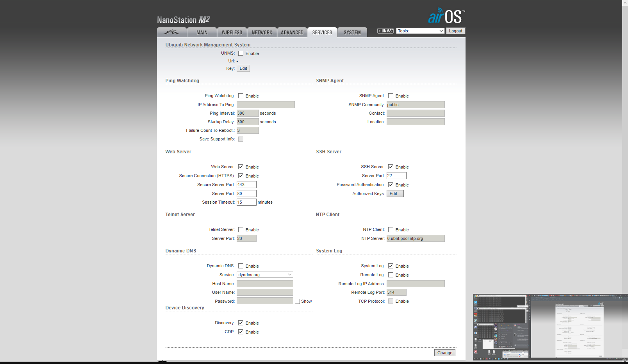Click the Ping Interval field
Viewport: 628px width, 364px height.
coord(248,113)
